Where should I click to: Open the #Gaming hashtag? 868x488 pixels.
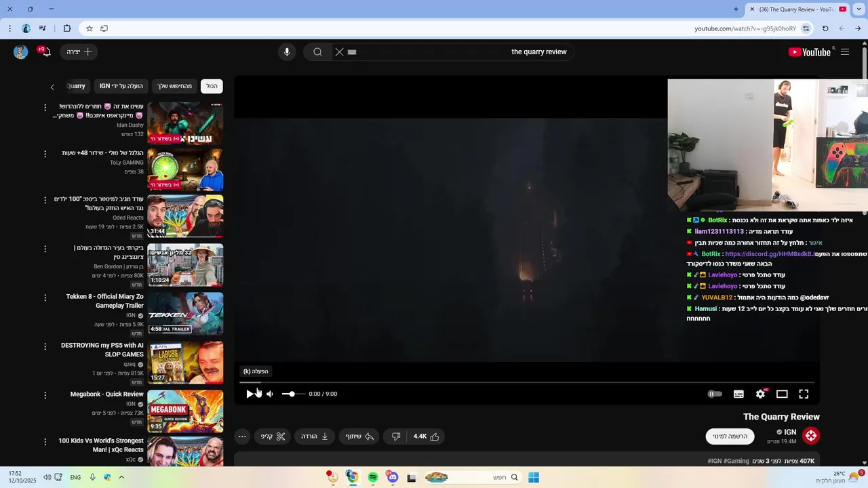[x=736, y=461]
